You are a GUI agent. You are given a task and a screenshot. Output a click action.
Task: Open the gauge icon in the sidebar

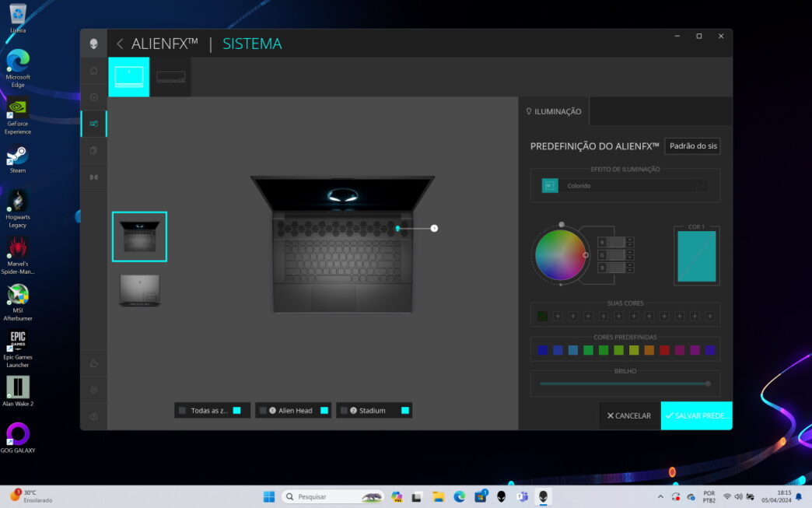point(94,97)
